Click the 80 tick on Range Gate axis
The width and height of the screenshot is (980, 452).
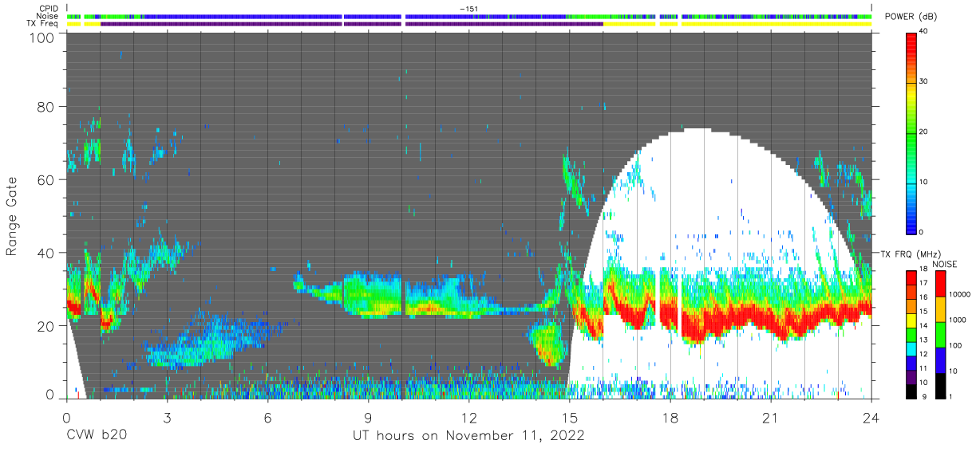click(x=48, y=107)
